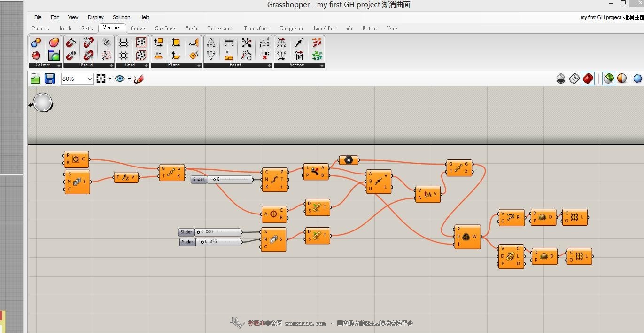This screenshot has width=644, height=333.
Task: Save the document using the floppy disk icon
Action: point(50,79)
